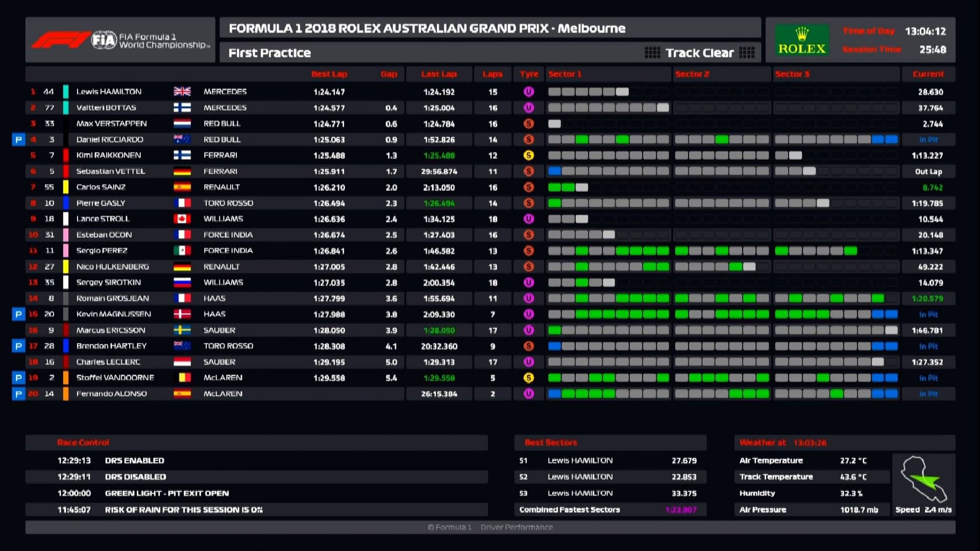The image size is (980, 551).
Task: Click the British flag next to Lewis HAMILTON
Action: point(182,92)
